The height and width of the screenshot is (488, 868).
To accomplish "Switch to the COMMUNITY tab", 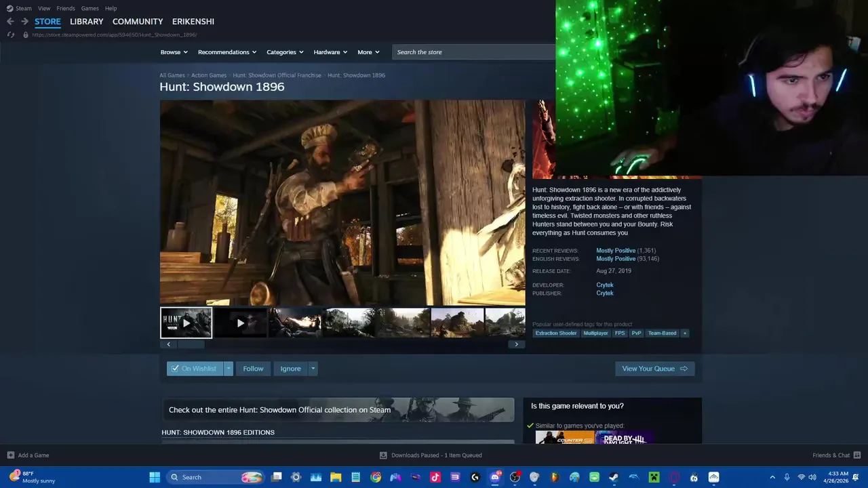I will tap(138, 22).
